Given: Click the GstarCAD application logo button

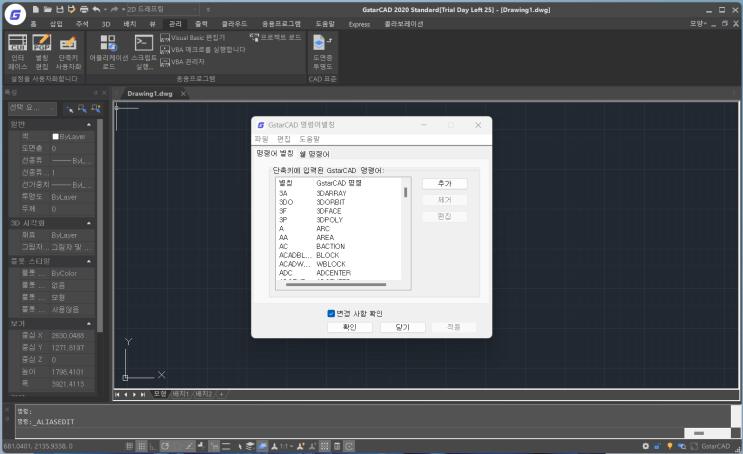Looking at the screenshot, I should 15,15.
